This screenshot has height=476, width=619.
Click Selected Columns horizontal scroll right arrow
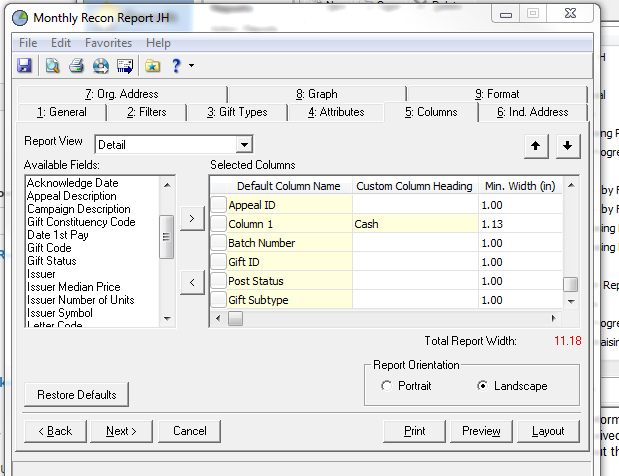coord(553,318)
